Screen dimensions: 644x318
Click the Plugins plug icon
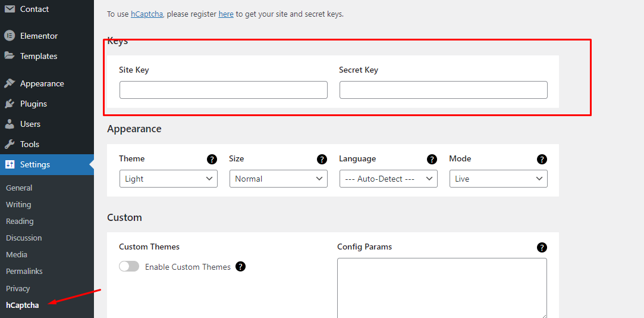[10, 104]
